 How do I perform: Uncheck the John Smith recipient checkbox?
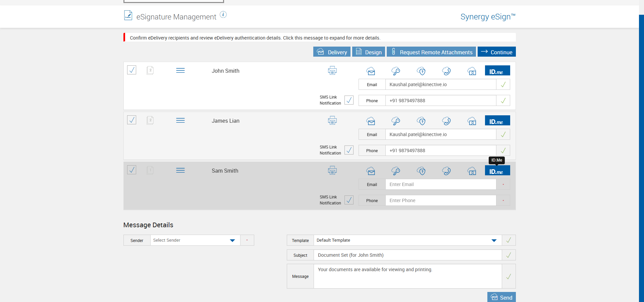(132, 70)
